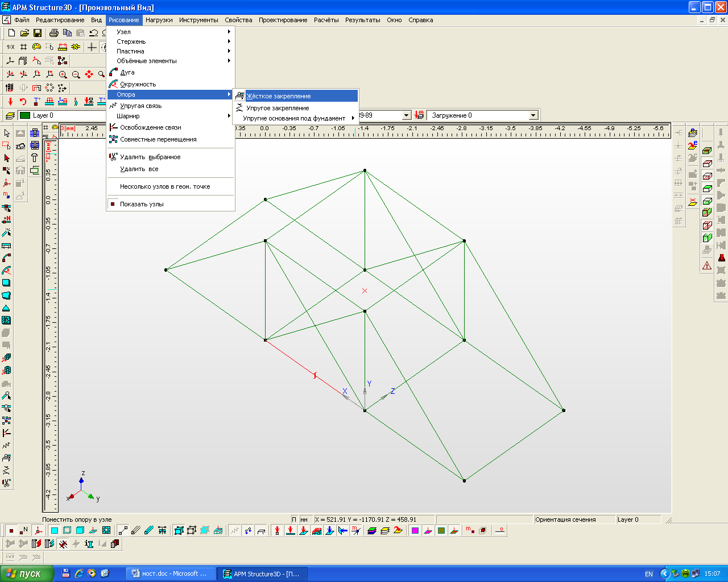Screen dimensions: 728x582
Task: Open the dropdown arrow next to '89' field
Action: click(x=406, y=115)
